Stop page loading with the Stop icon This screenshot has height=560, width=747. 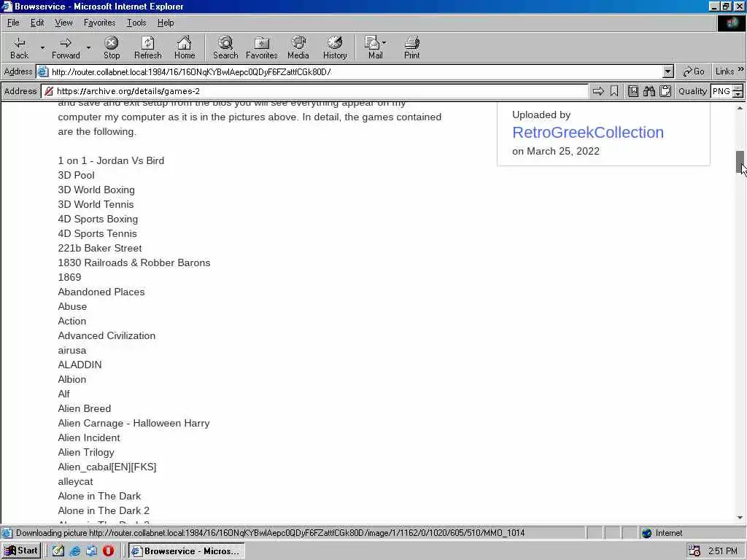tap(112, 47)
